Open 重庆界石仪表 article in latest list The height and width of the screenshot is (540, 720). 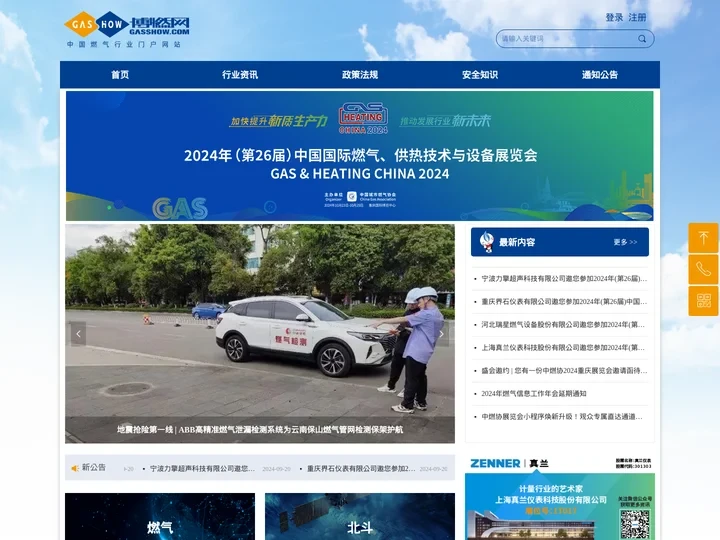click(564, 302)
